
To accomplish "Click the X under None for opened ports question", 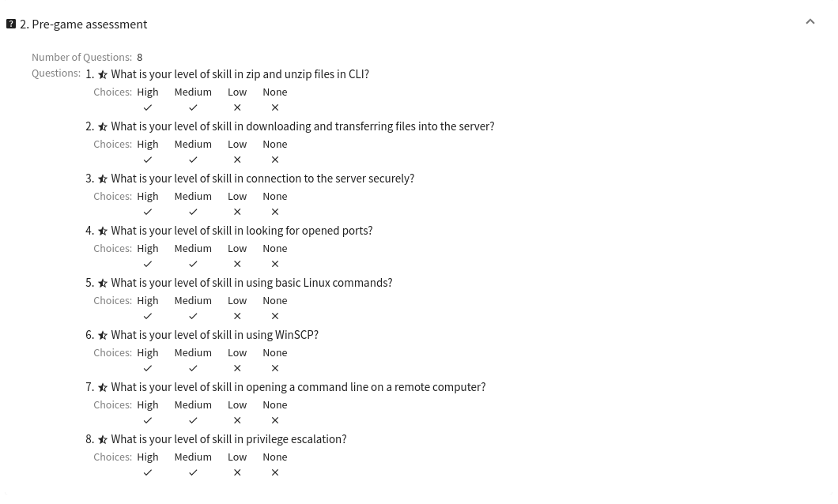I will 274,265.
